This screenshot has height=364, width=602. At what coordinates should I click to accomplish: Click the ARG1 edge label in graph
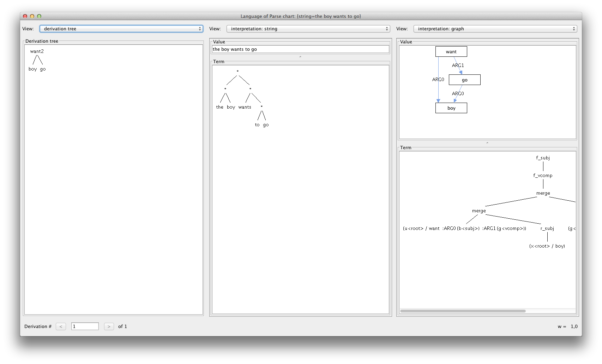click(x=458, y=65)
